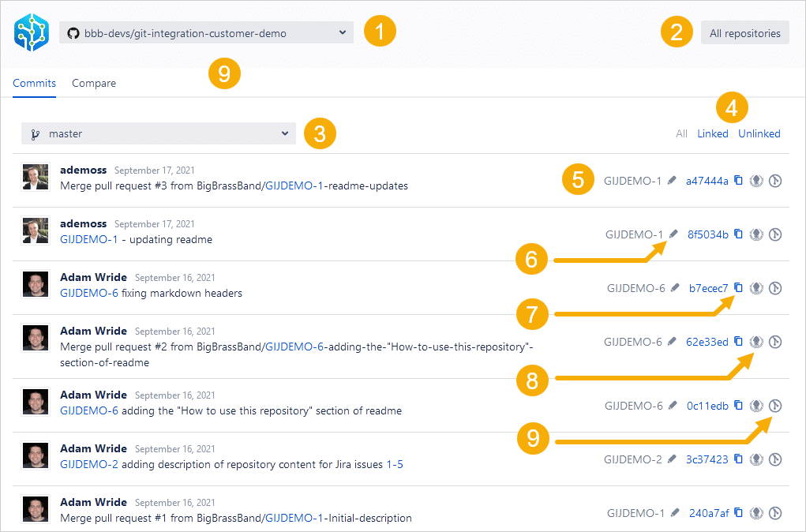Open the bbb-devs/git-integration-customer-demo repository dropdown

206,33
